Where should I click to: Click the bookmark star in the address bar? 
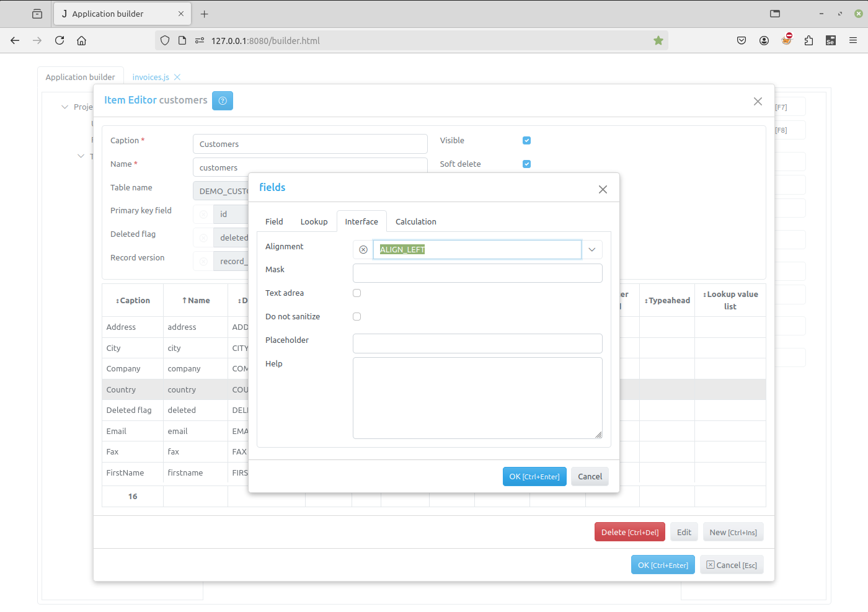coord(658,40)
